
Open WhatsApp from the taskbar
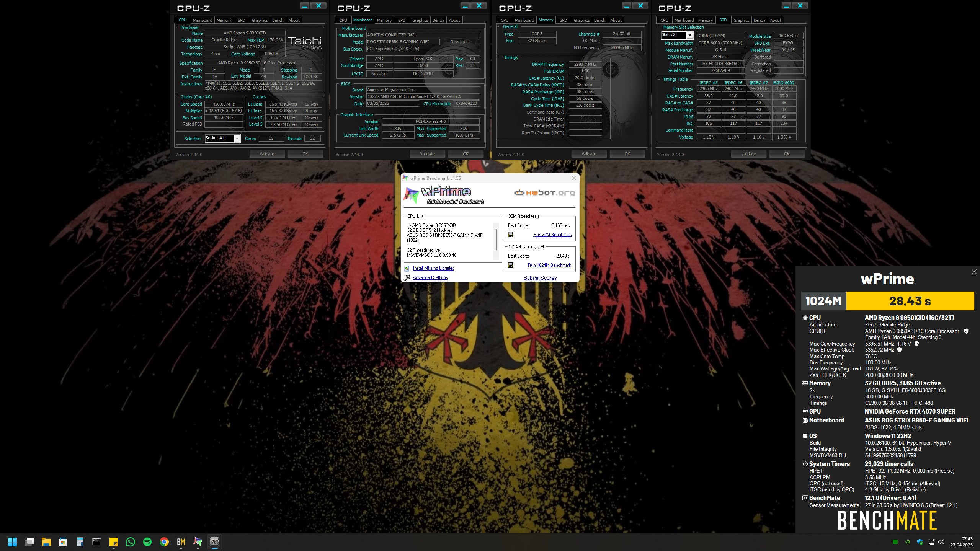[131, 542]
